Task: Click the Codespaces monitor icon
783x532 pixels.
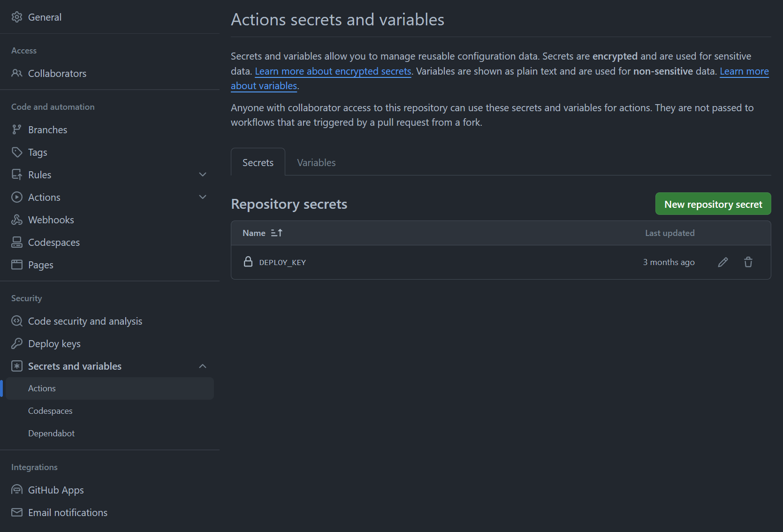Action: (x=17, y=242)
